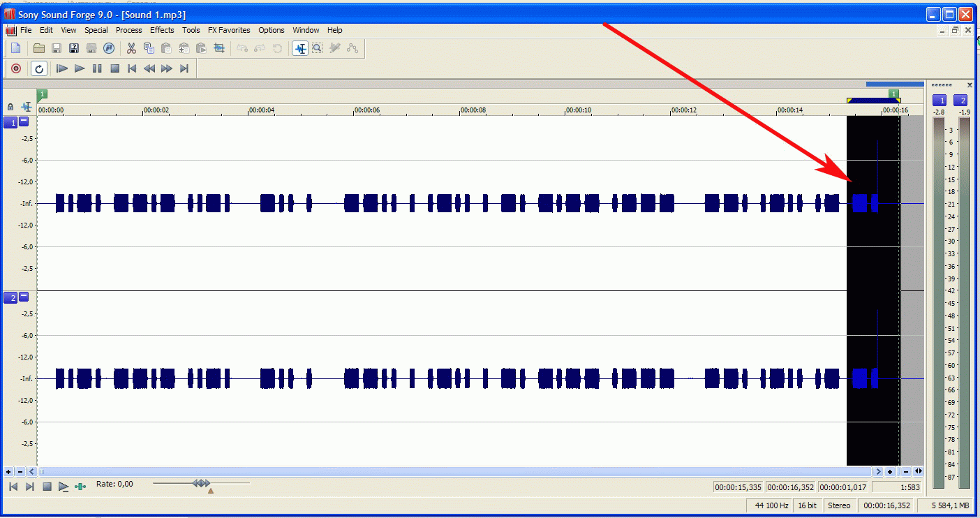Screen dimensions: 980x518
Task: Start recording with the red Record button
Action: click(x=16, y=68)
